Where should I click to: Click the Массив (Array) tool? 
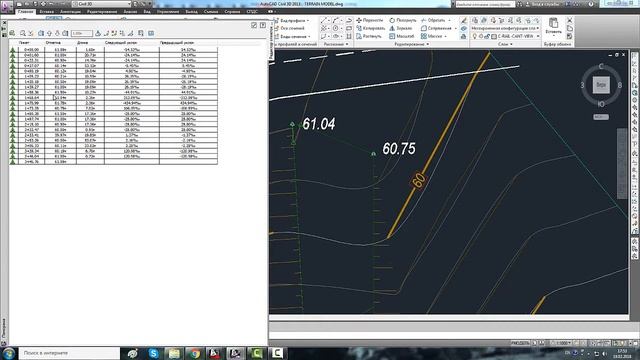(432, 36)
